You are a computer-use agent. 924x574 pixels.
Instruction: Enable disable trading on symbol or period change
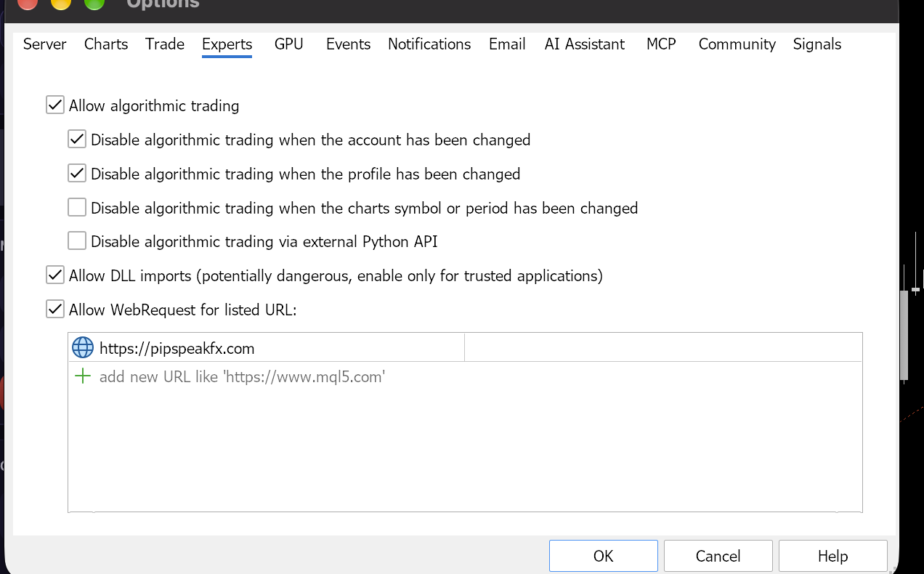tap(77, 208)
